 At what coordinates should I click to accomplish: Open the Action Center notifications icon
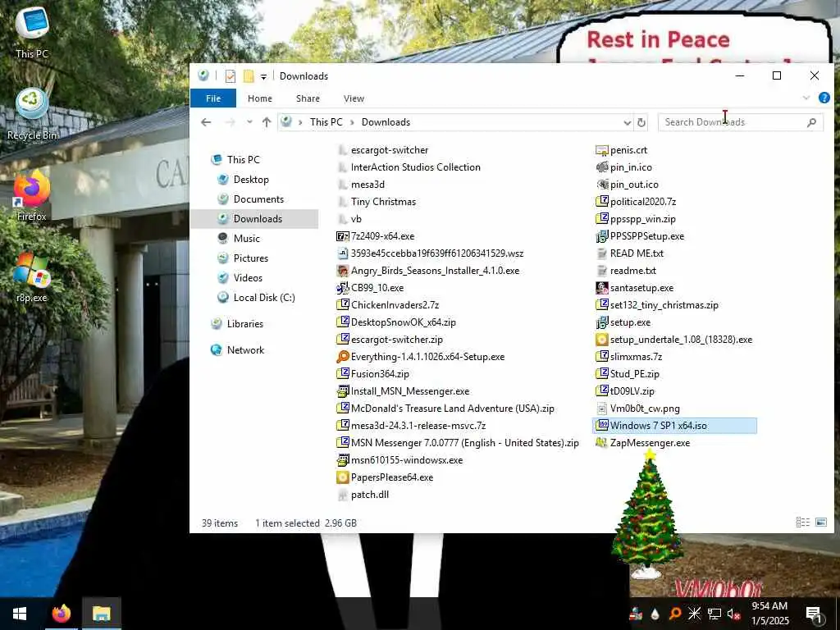tap(814, 614)
